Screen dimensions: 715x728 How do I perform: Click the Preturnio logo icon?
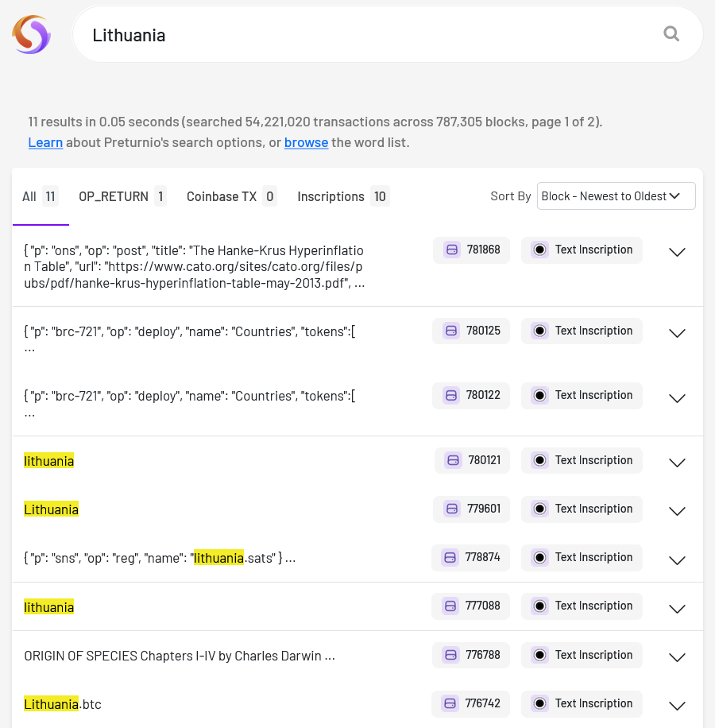(31, 35)
